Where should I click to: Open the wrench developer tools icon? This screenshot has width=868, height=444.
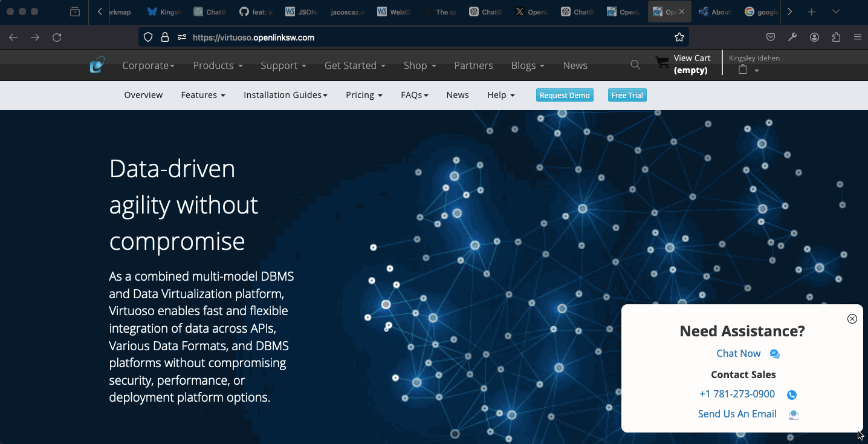pyautogui.click(x=792, y=38)
